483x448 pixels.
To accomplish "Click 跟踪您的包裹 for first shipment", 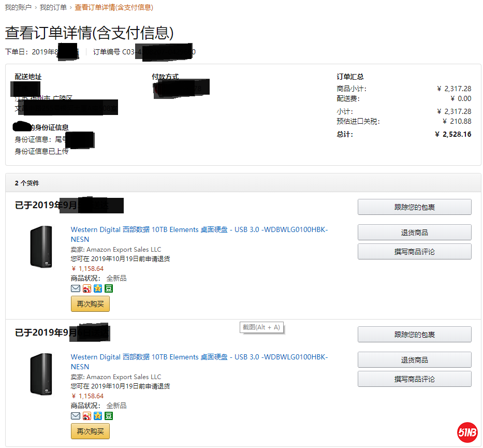I will (x=414, y=207).
